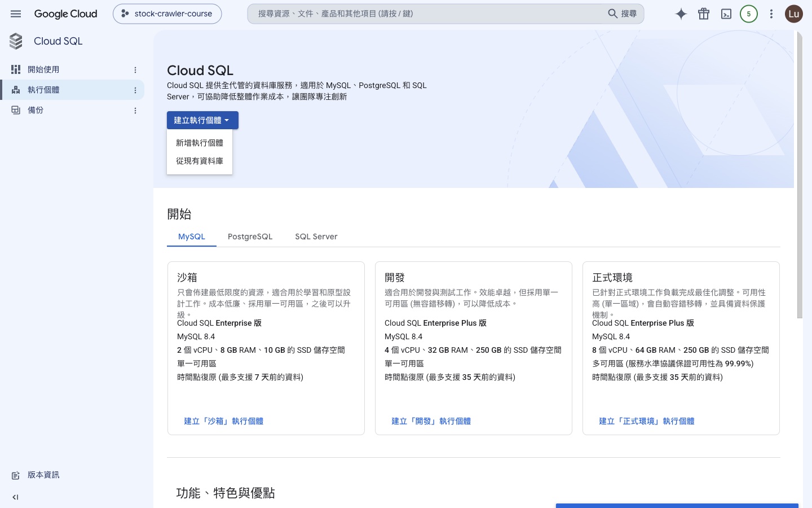Click the page vertical scrollbar
The height and width of the screenshot is (508, 812).
(800, 175)
